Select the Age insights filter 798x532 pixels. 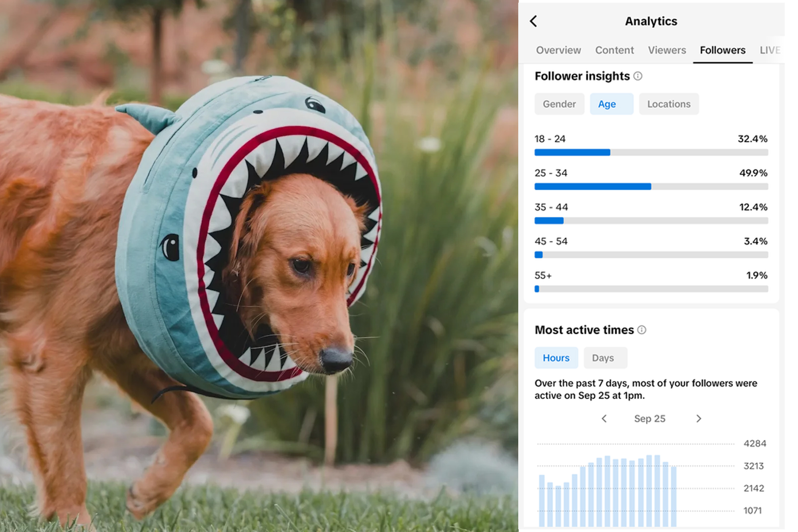coord(611,104)
